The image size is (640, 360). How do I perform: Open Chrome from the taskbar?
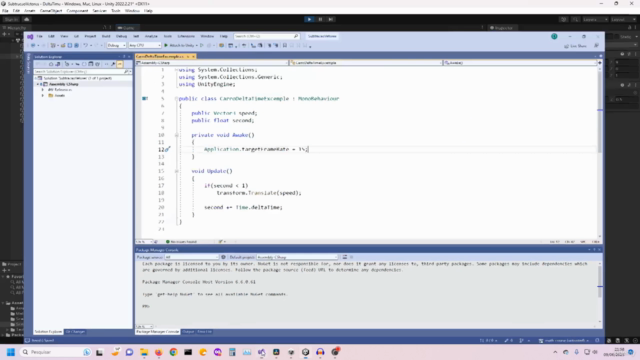(173, 352)
